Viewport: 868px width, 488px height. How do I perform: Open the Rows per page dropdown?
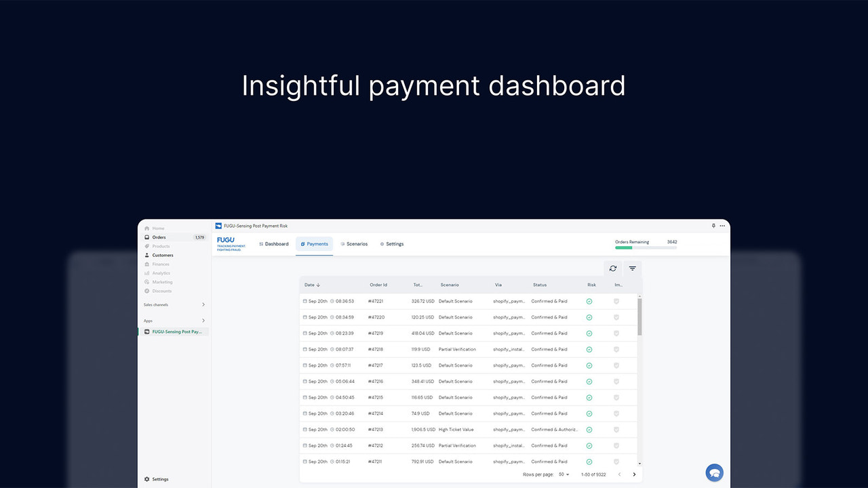tap(566, 474)
